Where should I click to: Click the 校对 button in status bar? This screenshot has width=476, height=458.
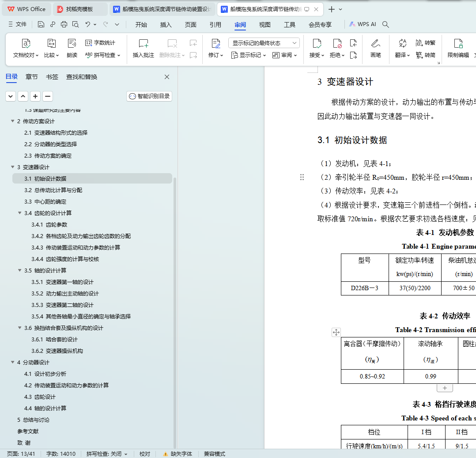click(x=145, y=454)
